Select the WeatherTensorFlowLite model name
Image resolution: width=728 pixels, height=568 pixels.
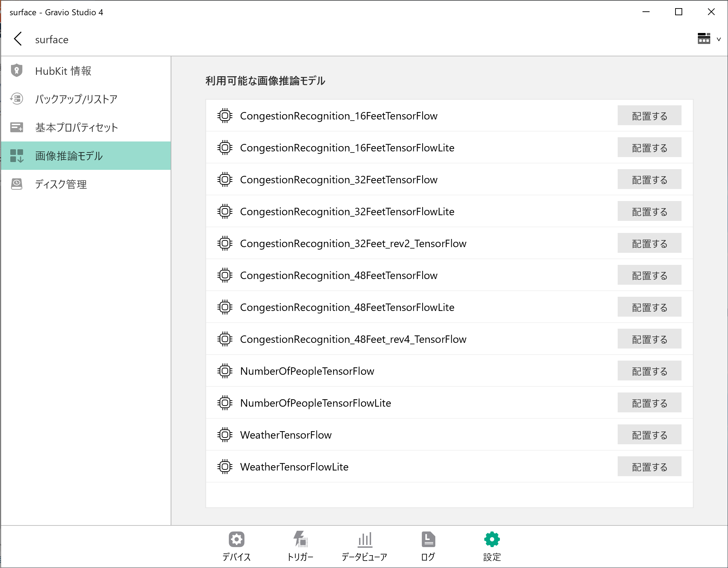pos(294,467)
